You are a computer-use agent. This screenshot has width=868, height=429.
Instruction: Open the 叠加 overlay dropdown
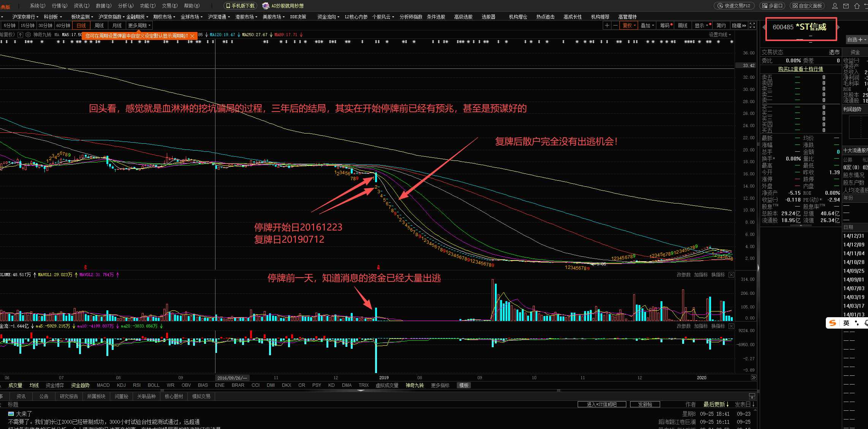[647, 25]
